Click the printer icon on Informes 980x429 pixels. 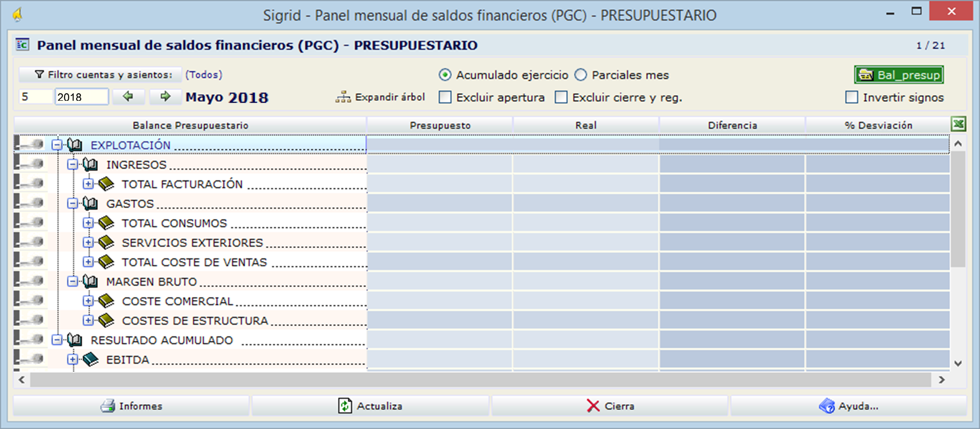coord(108,406)
